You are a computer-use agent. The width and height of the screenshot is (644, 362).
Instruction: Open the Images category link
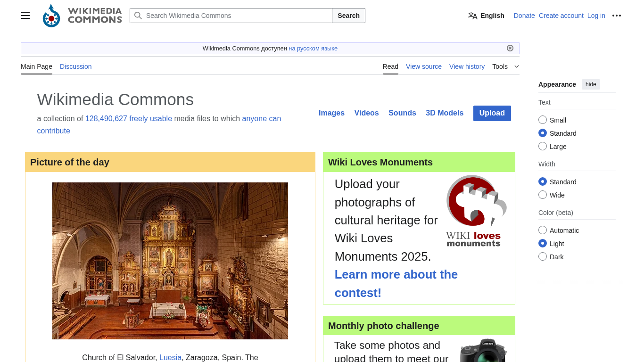point(331,113)
